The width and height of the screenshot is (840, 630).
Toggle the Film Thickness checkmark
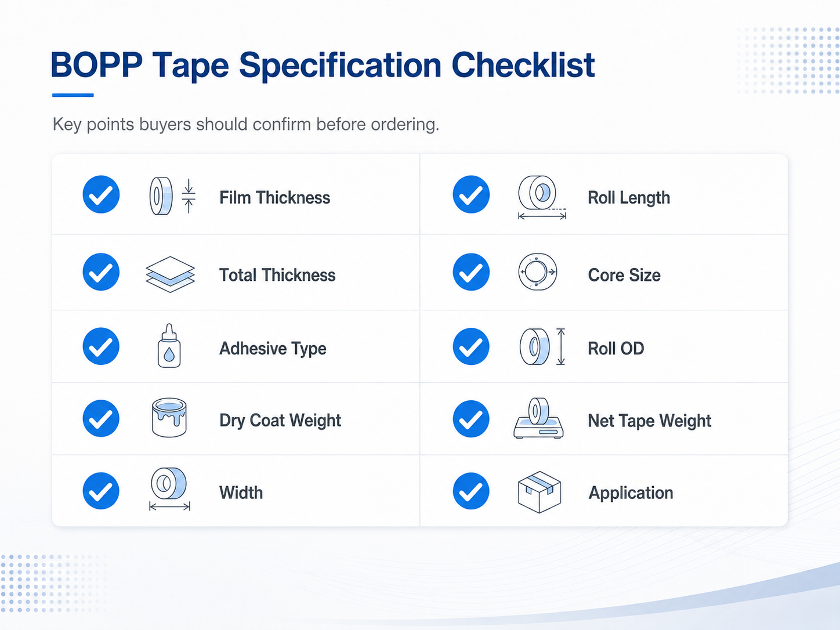pos(101,194)
